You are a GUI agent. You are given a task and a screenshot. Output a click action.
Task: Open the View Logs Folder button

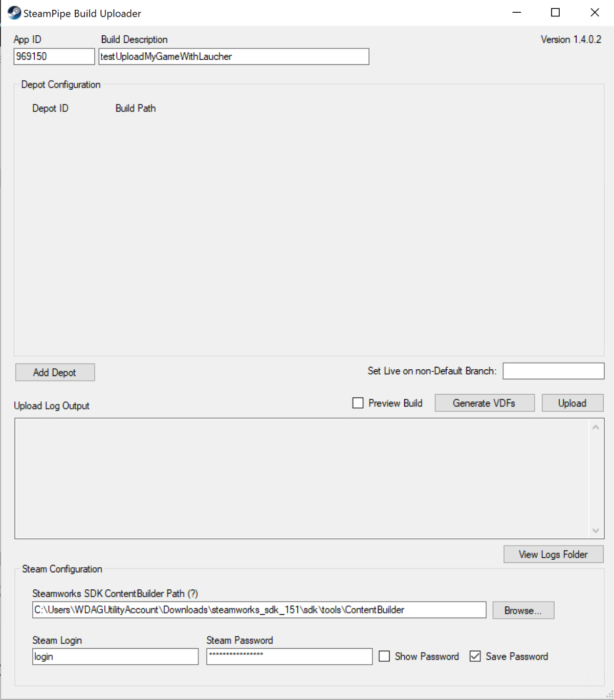coord(553,555)
